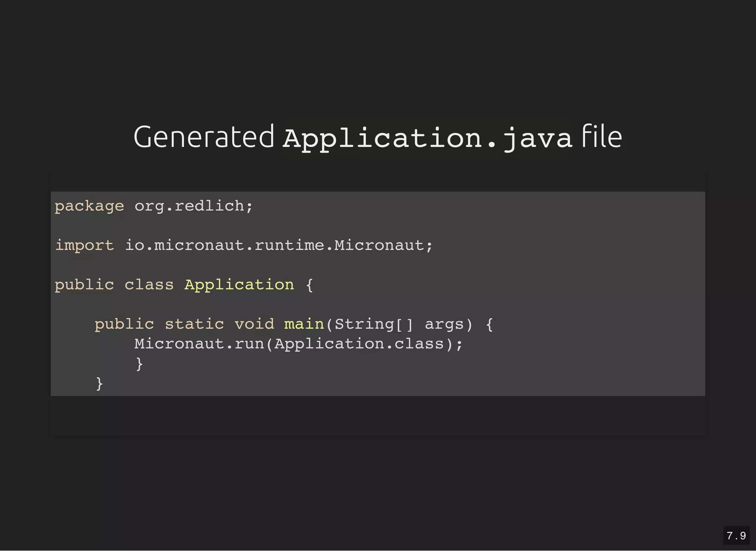Click the slide number '7.9' indicator
The image size is (756, 551).
coord(736,535)
